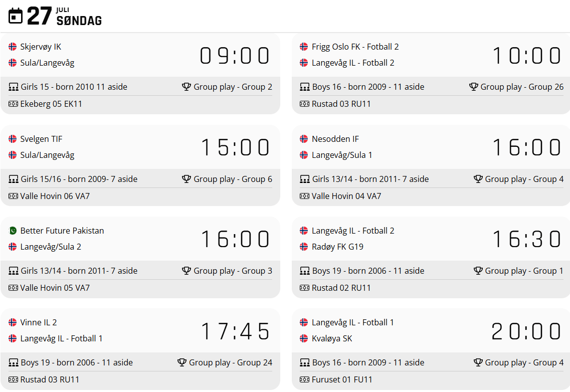Click the pitch icon next to Furuset 01 FU11

[x=304, y=379]
